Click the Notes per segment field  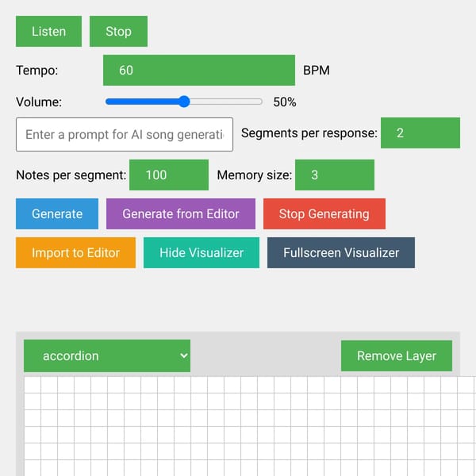point(169,175)
